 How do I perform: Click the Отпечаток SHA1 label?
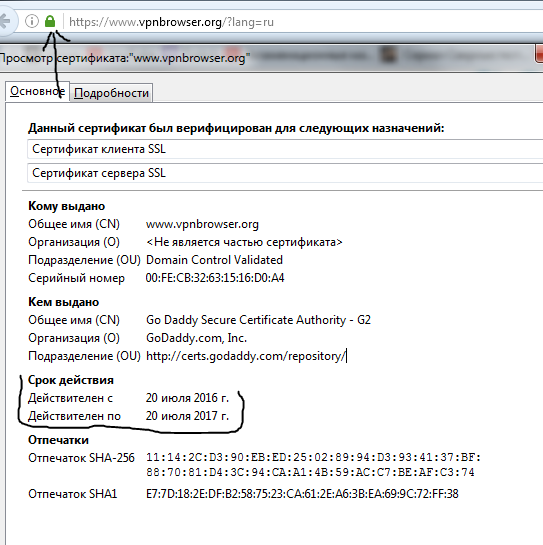coord(72,494)
